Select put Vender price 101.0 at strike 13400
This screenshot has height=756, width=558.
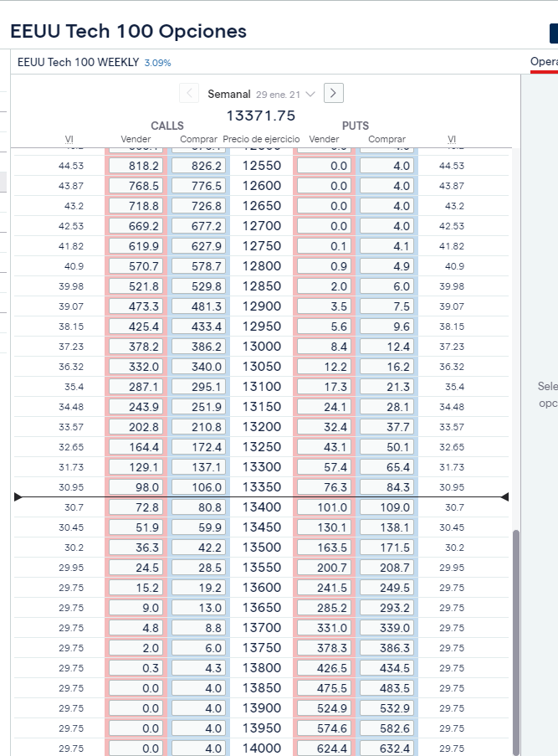[x=325, y=507]
